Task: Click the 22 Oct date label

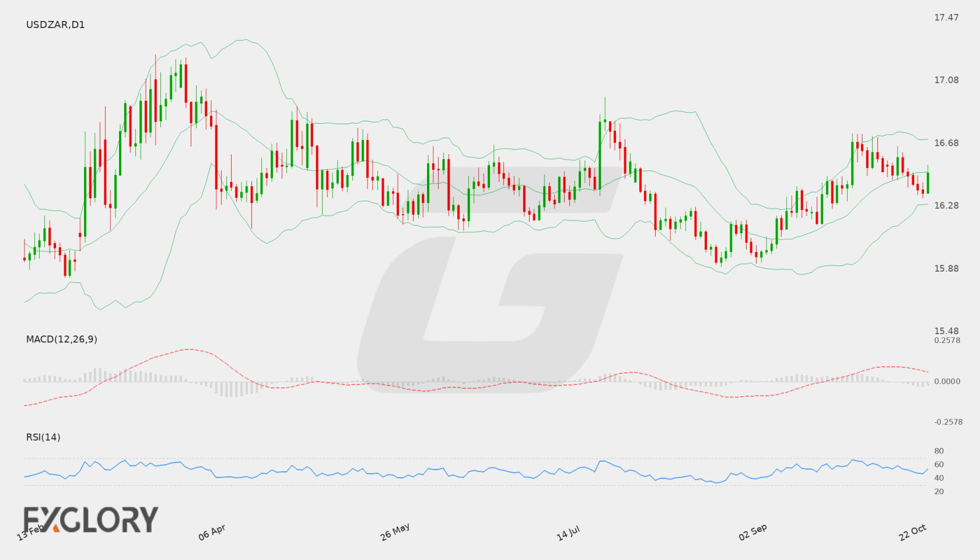Action: point(913,532)
